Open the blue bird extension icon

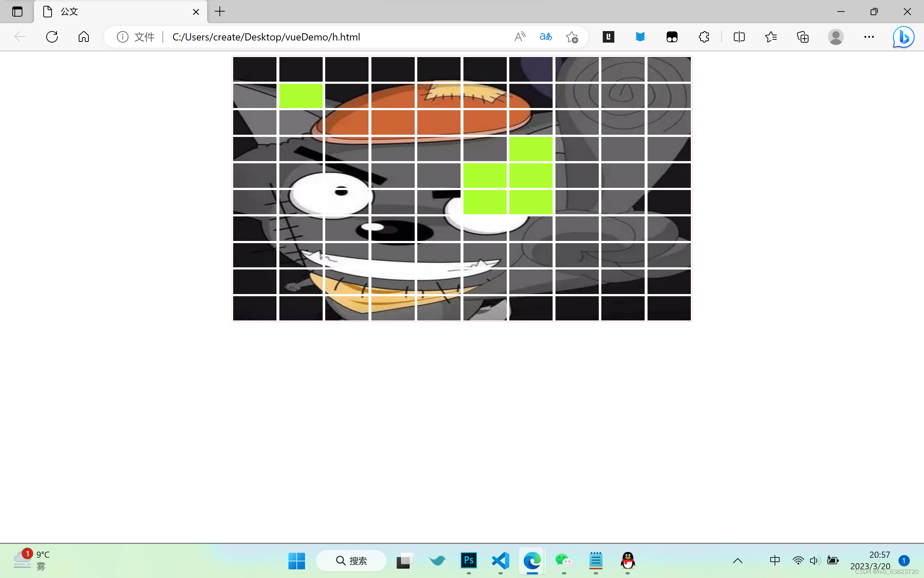pos(640,37)
